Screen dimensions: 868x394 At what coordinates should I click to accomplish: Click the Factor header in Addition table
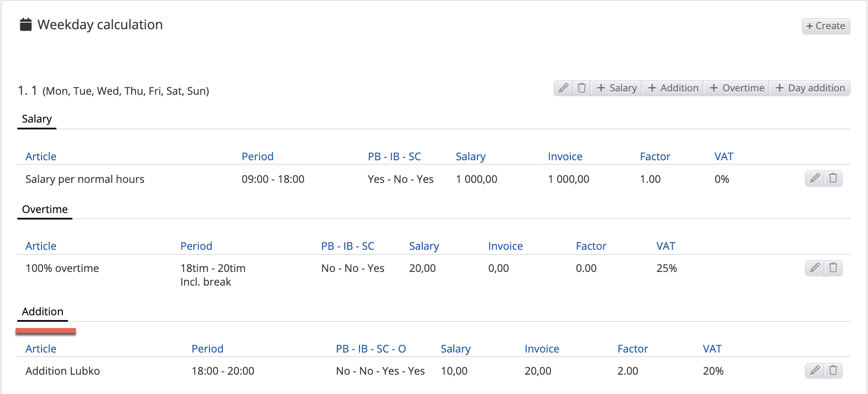click(633, 349)
